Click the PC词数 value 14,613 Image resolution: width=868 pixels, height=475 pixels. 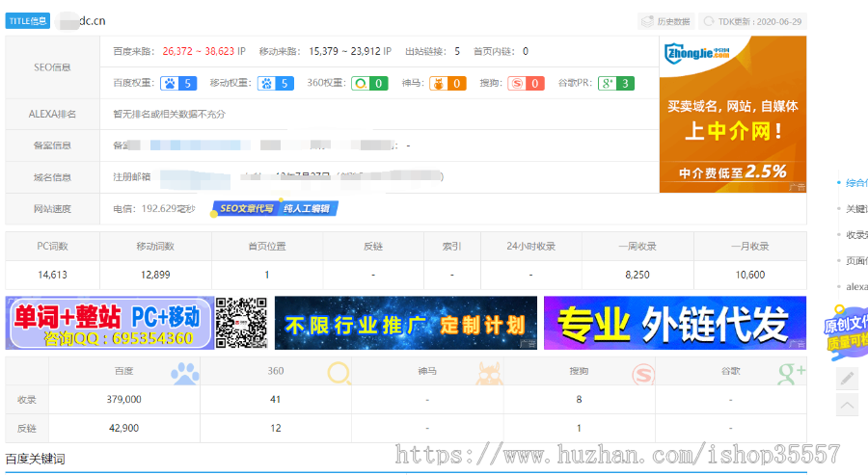point(53,275)
